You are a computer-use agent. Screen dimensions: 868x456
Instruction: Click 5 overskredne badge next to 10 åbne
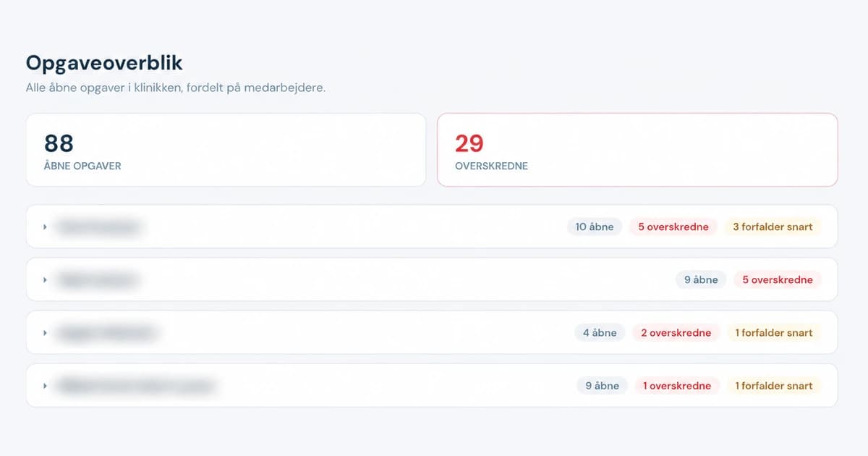(x=673, y=227)
